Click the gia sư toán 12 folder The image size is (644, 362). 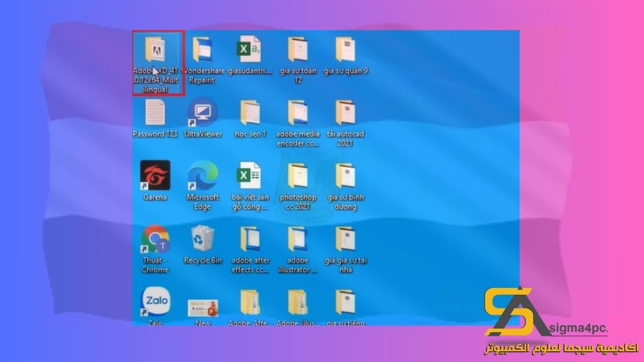[298, 49]
